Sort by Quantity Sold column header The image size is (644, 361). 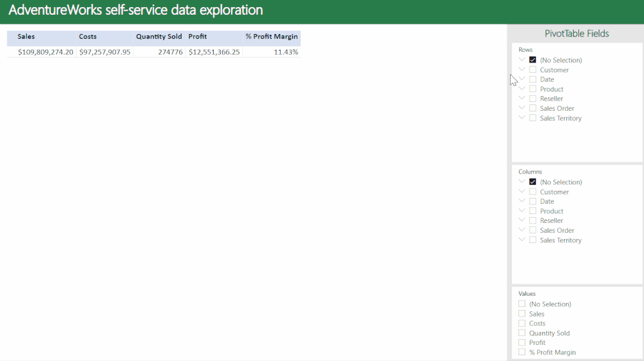click(x=159, y=38)
